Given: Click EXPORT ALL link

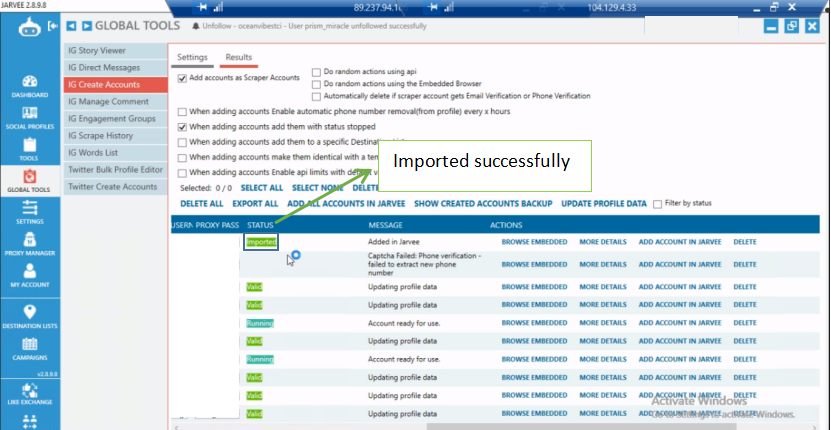Looking at the screenshot, I should click(255, 204).
